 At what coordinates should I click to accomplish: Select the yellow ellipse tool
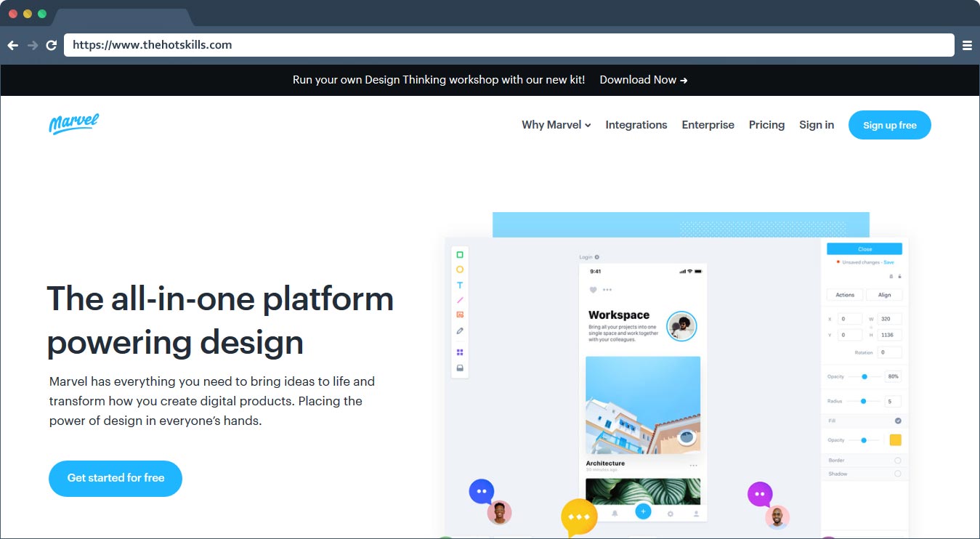460,269
